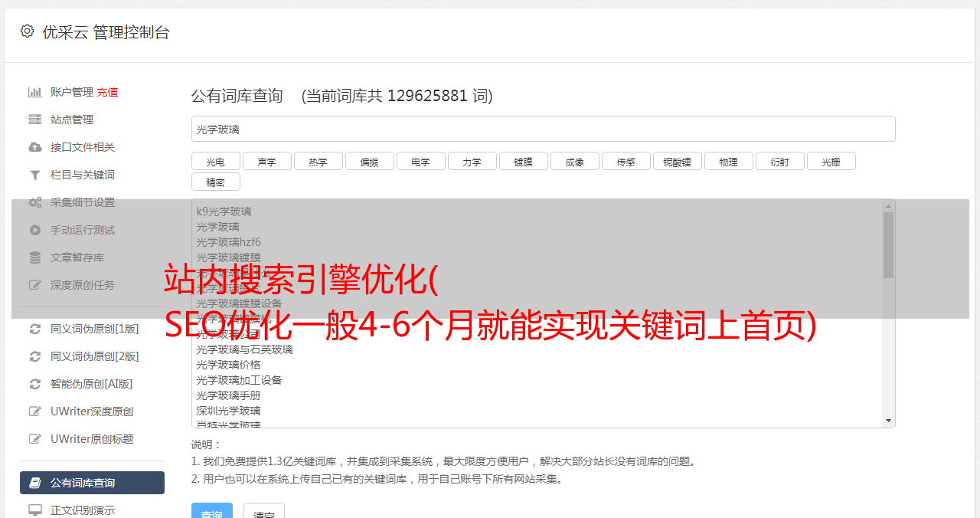Select the 偏振 keyword tag

pos(370,162)
